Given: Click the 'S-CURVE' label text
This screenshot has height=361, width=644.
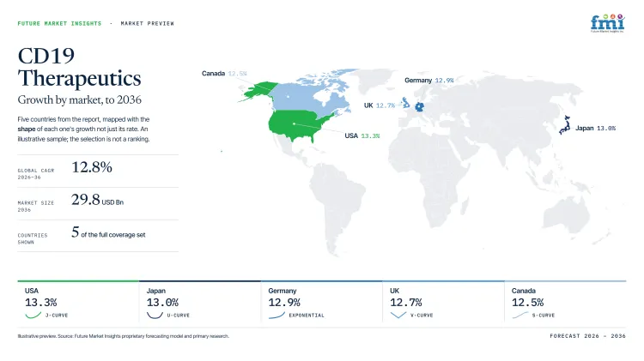Looking at the screenshot, I should pyautogui.click(x=544, y=316).
